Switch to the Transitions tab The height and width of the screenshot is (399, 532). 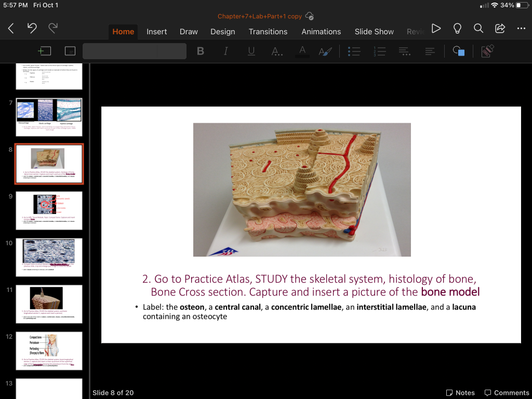(268, 32)
